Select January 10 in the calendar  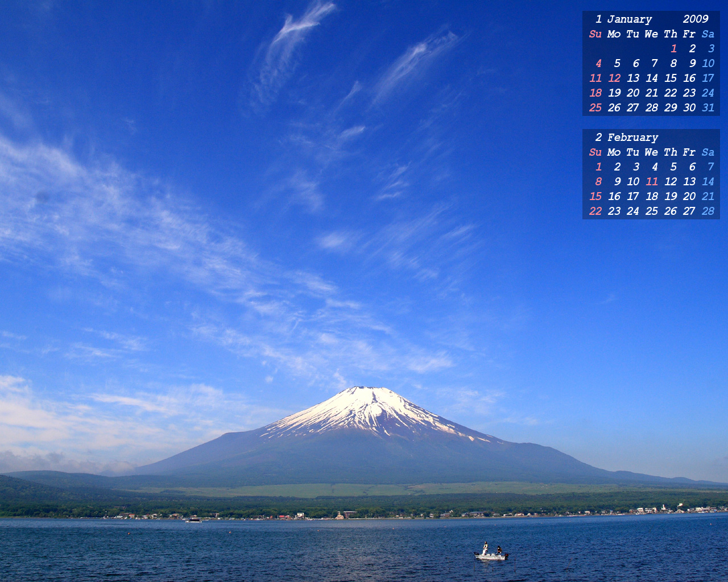click(x=708, y=64)
